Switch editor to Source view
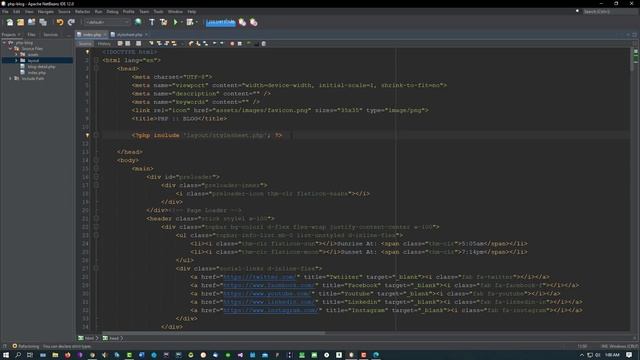The width and height of the screenshot is (640, 360). (85, 44)
